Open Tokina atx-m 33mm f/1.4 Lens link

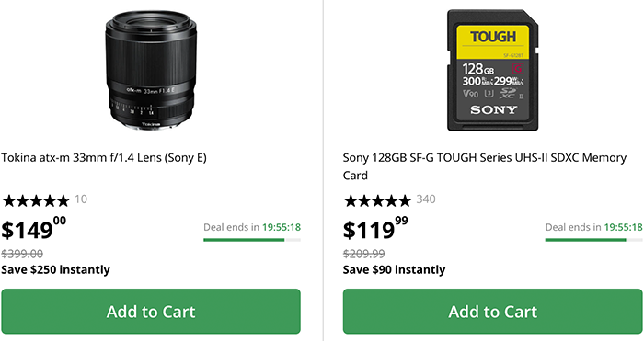(x=103, y=158)
